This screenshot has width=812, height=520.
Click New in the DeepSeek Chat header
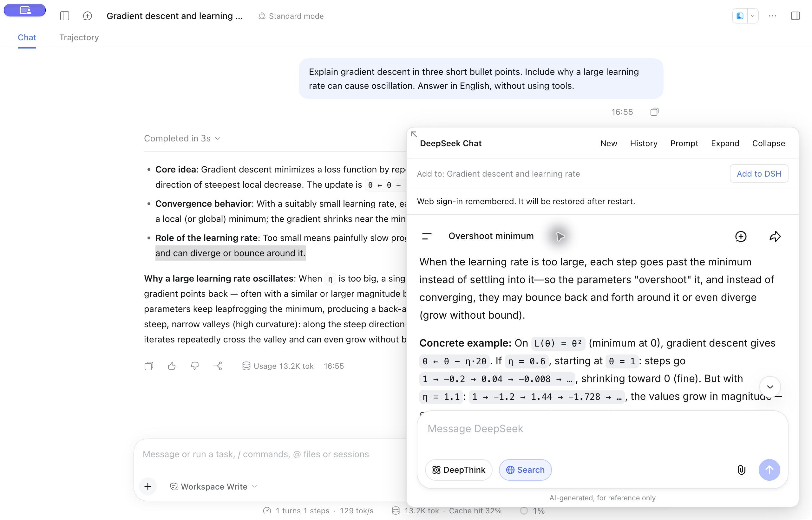click(609, 143)
